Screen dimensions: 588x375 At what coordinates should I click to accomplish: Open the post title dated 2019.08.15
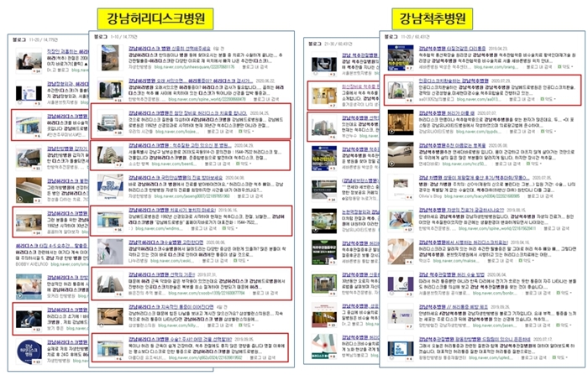coord(461,211)
